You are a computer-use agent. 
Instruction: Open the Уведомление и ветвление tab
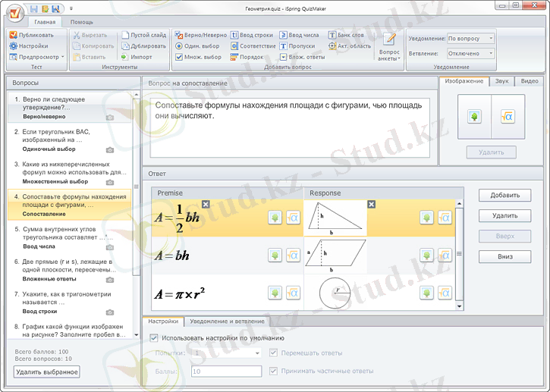click(227, 321)
